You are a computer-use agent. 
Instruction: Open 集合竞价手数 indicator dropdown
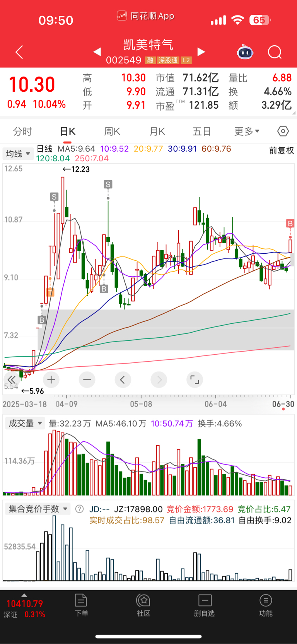[x=38, y=509]
